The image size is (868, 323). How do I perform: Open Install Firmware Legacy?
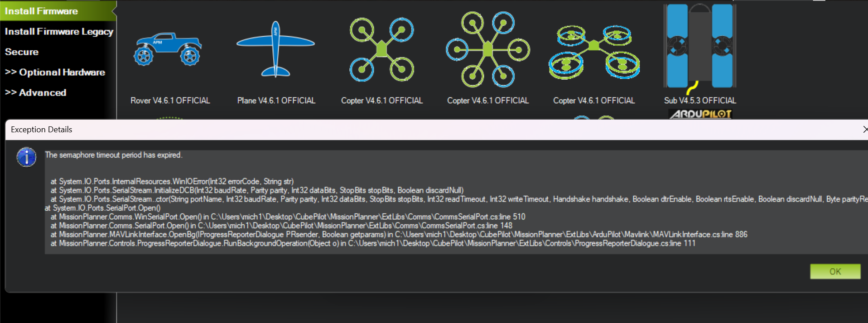point(59,31)
